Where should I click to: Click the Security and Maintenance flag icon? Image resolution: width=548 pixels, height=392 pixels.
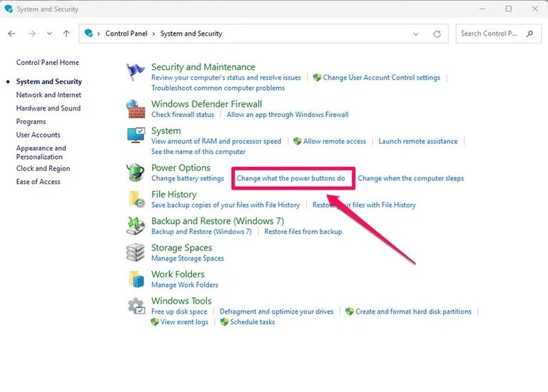tap(136, 72)
